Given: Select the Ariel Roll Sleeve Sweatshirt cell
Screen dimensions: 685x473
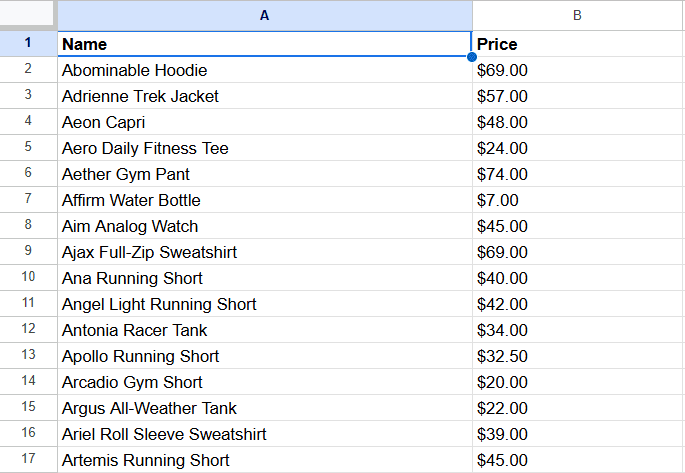Looking at the screenshot, I should tap(265, 434).
